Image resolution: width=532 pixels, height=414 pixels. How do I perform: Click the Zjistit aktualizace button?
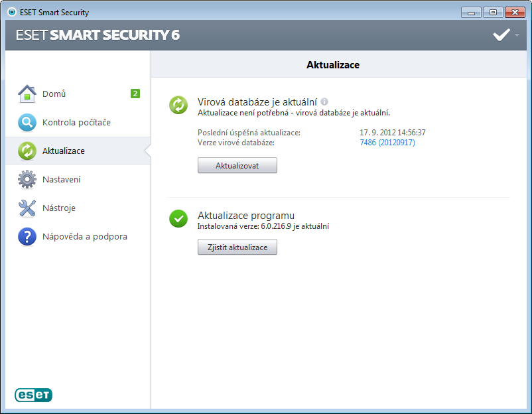pyautogui.click(x=237, y=247)
